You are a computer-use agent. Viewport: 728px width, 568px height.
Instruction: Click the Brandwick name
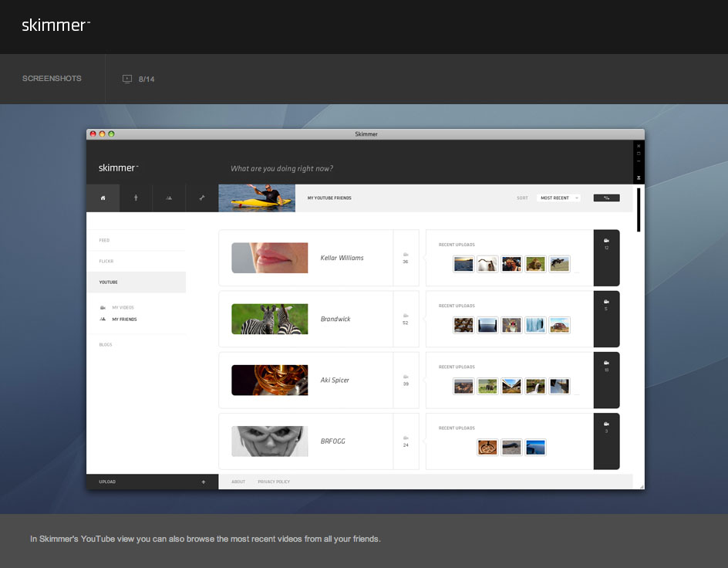pos(335,319)
